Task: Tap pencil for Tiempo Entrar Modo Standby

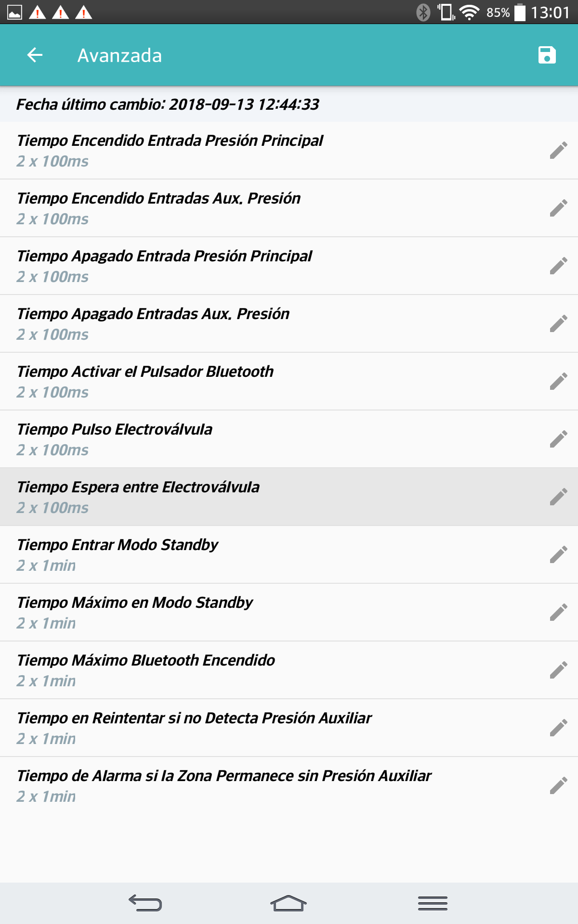Action: pos(558,555)
